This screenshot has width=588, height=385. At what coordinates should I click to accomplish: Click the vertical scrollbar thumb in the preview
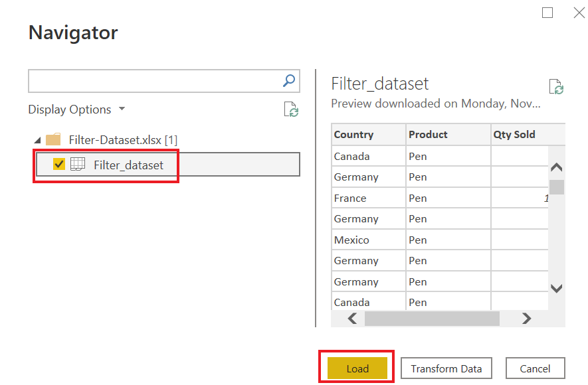[x=557, y=187]
